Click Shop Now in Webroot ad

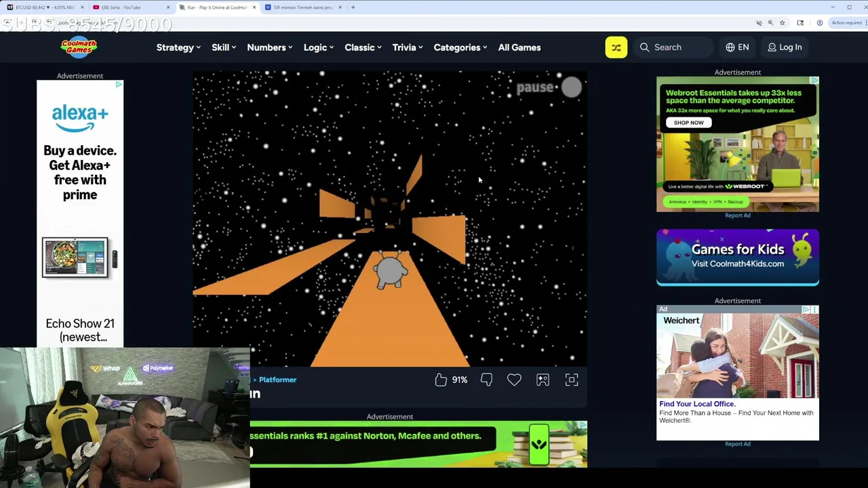[x=688, y=123]
